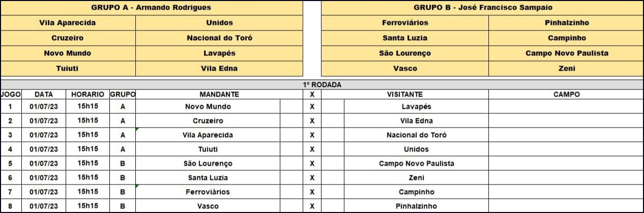644x213 pixels.
Task: Select the Vila Aparecida cell in Grupo A
Action: point(68,23)
